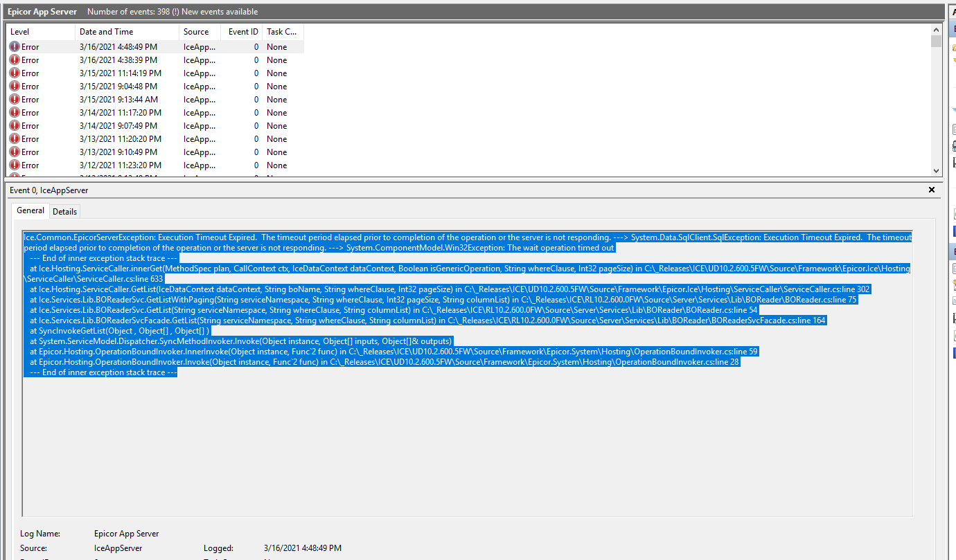The height and width of the screenshot is (560, 956).
Task: Click the event list scrollbar thumb
Action: pyautogui.click(x=937, y=41)
